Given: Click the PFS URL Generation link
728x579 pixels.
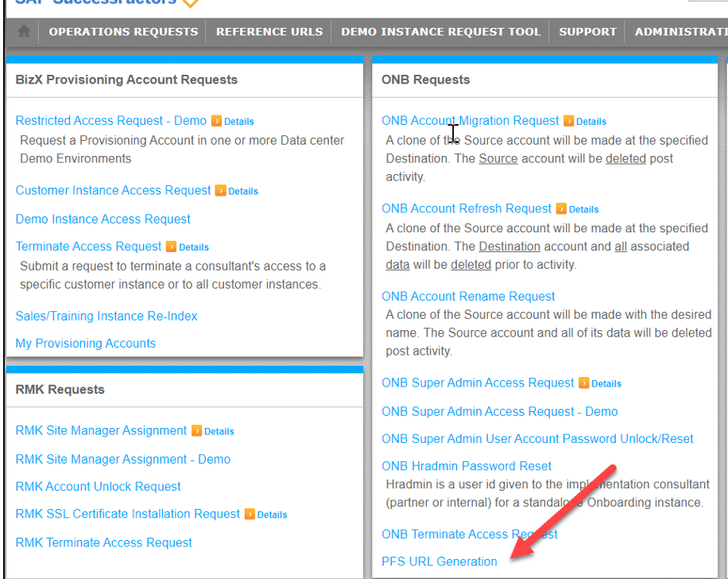Looking at the screenshot, I should tap(439, 561).
